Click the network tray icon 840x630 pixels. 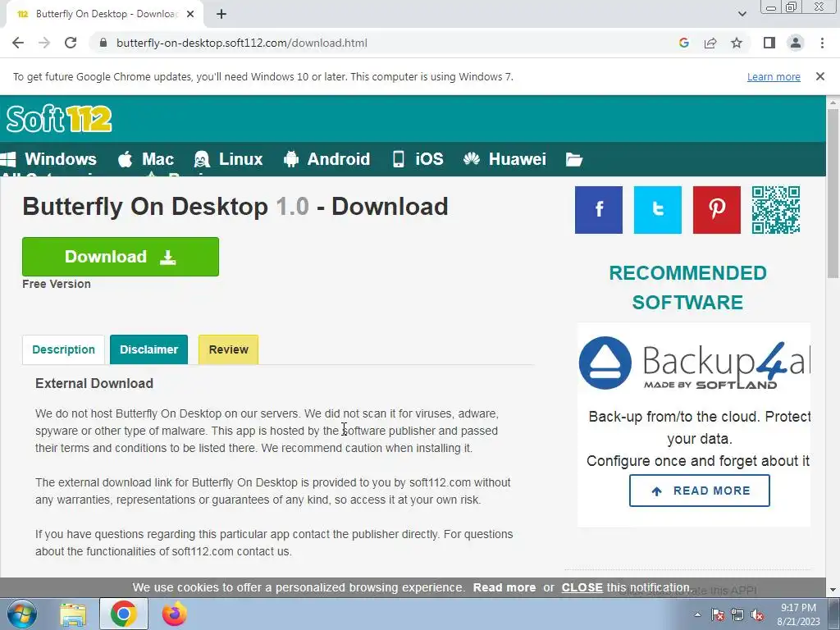pyautogui.click(x=737, y=614)
